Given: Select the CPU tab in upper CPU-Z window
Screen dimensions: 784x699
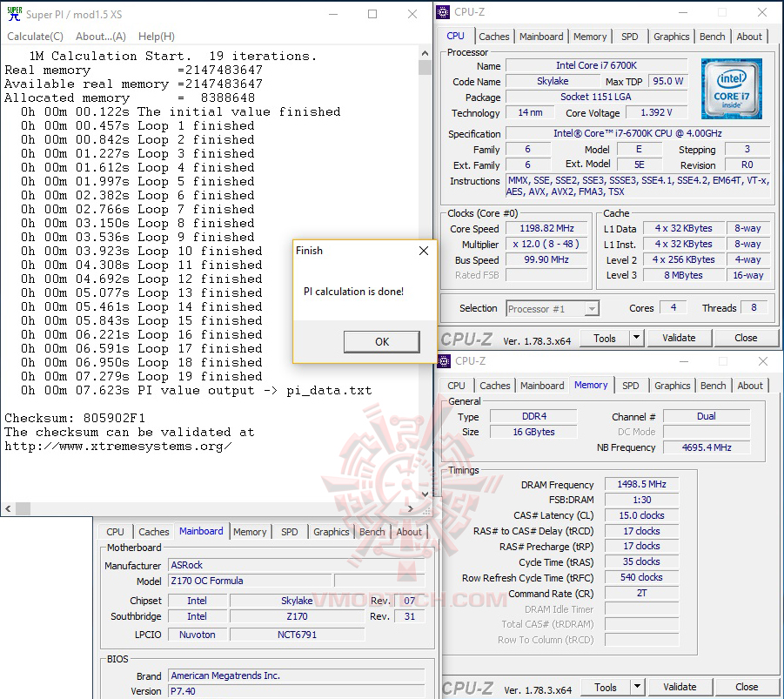Looking at the screenshot, I should [455, 36].
